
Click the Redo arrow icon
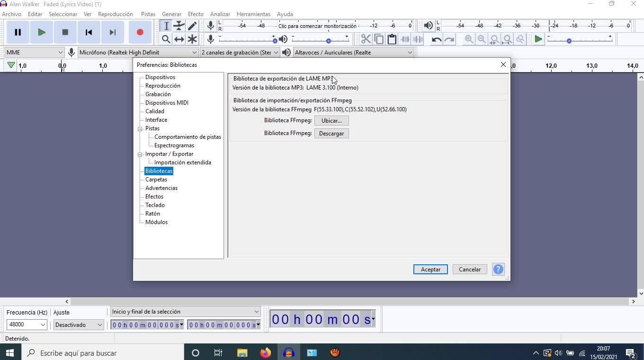[449, 39]
